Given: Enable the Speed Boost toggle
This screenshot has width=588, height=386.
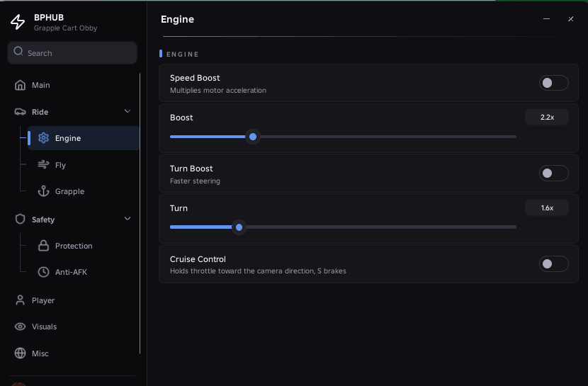Looking at the screenshot, I should pyautogui.click(x=553, y=83).
